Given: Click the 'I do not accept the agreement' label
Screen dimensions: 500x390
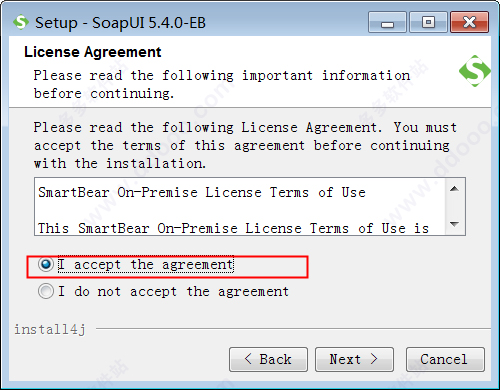Looking at the screenshot, I should [x=173, y=292].
